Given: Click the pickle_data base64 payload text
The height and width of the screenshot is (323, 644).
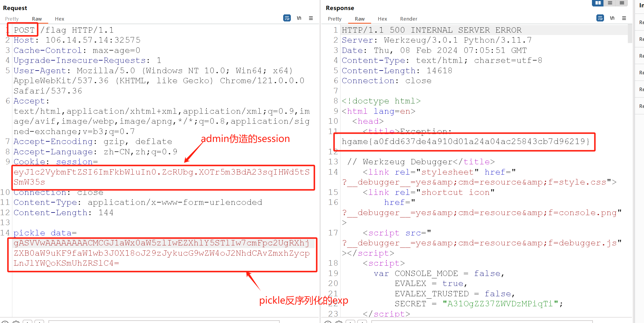Looking at the screenshot, I should pos(161,253).
